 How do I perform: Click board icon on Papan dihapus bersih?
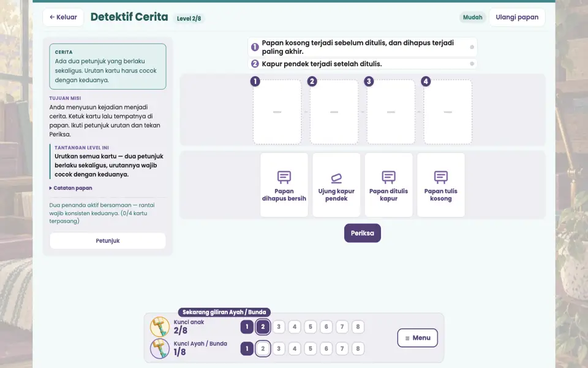284,177
